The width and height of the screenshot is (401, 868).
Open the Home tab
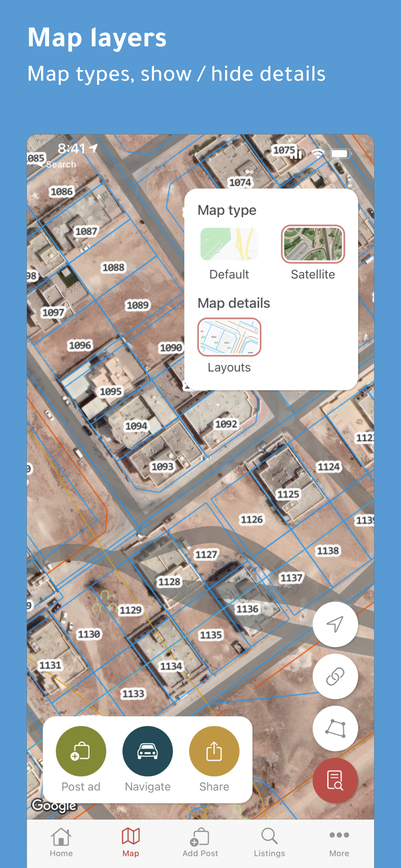[61, 842]
